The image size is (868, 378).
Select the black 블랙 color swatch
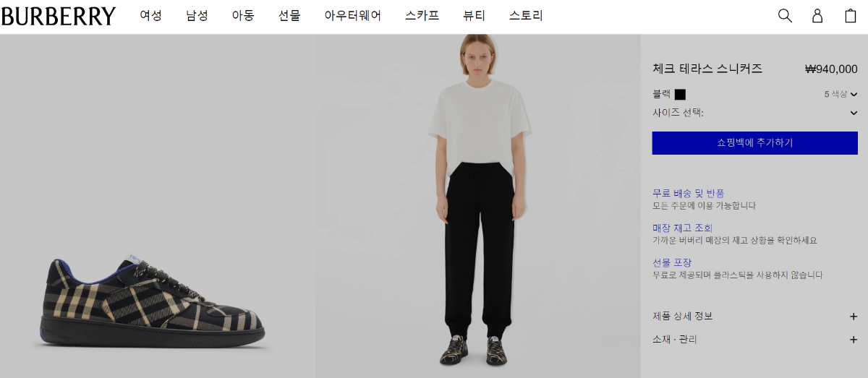[x=680, y=94]
